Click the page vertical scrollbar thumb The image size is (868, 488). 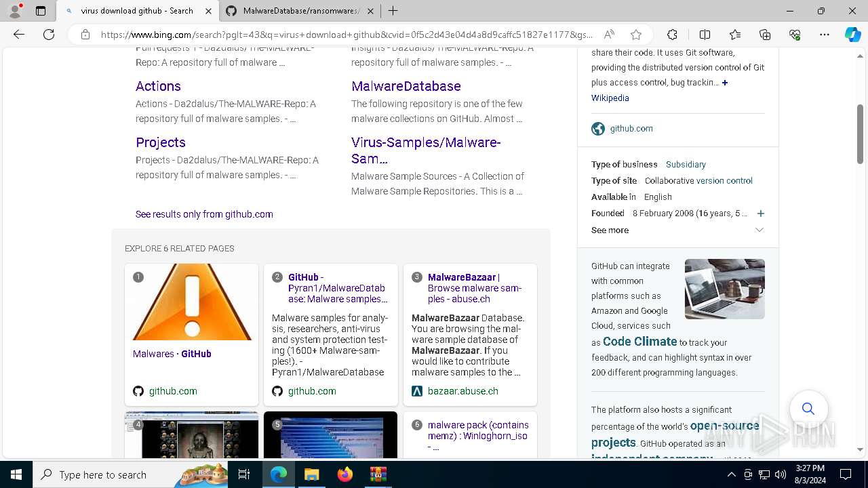tap(860, 134)
